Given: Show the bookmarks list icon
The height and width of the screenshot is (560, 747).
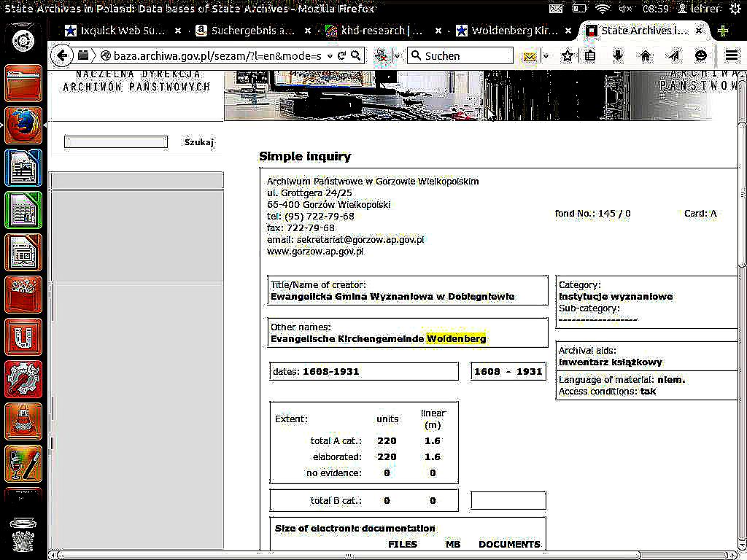Looking at the screenshot, I should (x=590, y=55).
